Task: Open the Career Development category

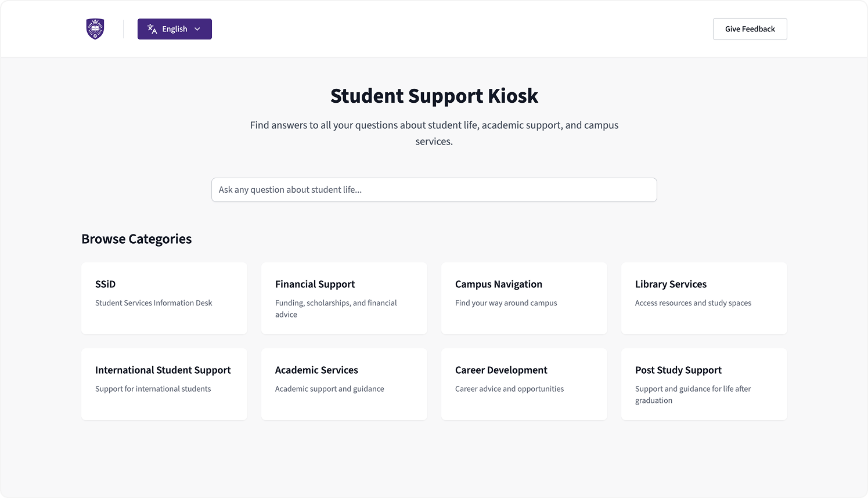Action: point(524,384)
